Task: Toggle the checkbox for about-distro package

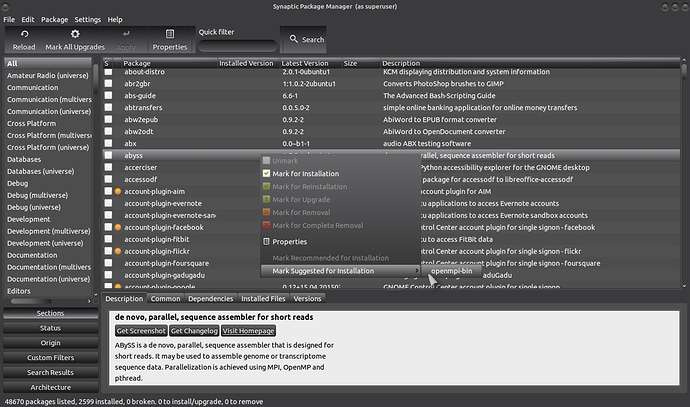Action: [108, 72]
